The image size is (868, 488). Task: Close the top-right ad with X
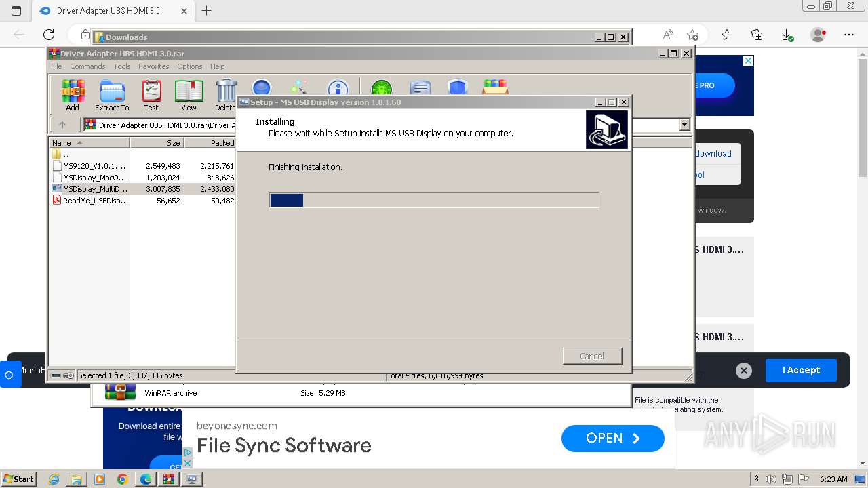(748, 60)
